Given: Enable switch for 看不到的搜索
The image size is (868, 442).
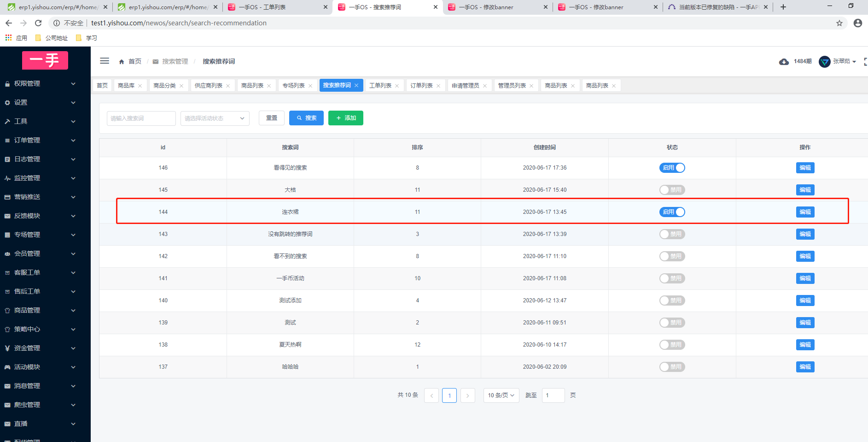Looking at the screenshot, I should point(672,256).
